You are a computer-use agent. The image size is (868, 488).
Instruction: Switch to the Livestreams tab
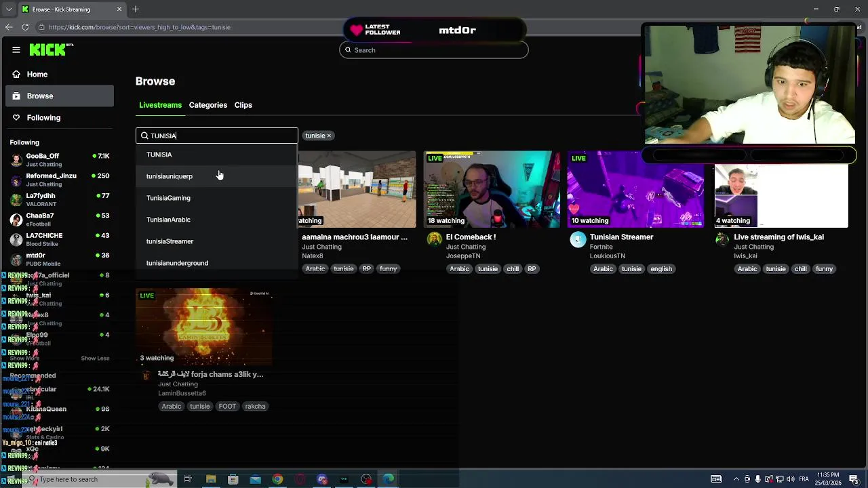pyautogui.click(x=160, y=105)
